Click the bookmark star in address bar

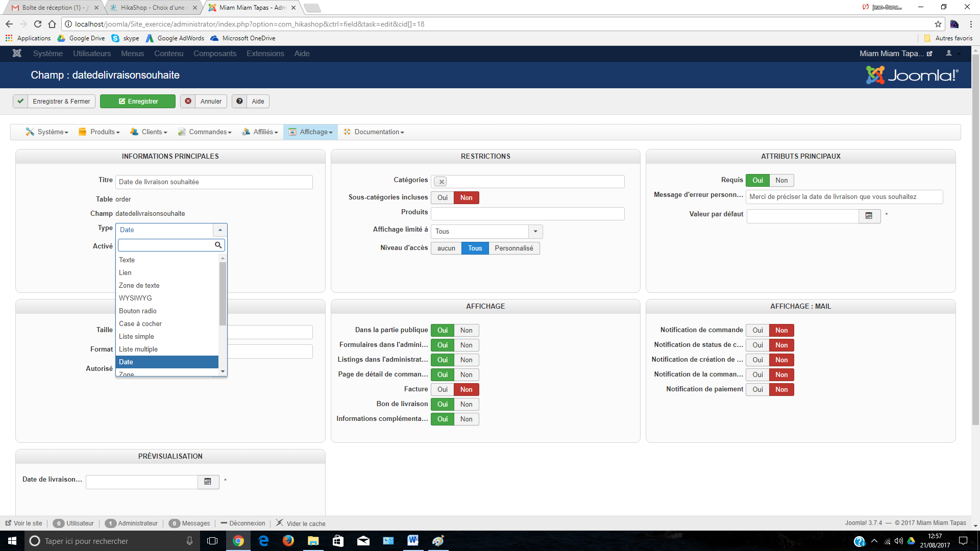(x=938, y=24)
